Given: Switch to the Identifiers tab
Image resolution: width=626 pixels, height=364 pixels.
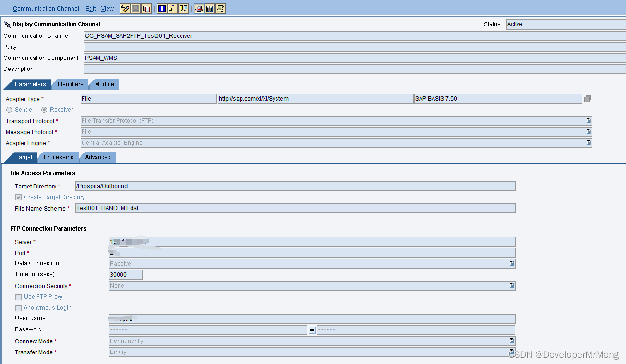Looking at the screenshot, I should coord(70,84).
